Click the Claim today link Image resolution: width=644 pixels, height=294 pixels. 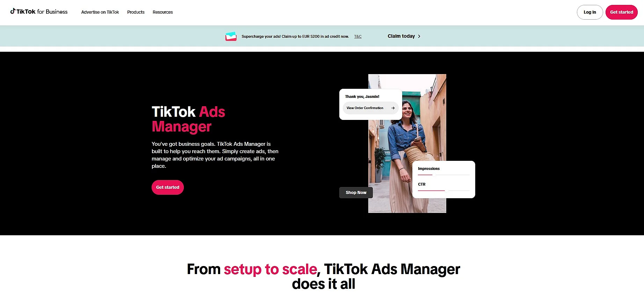coord(404,36)
